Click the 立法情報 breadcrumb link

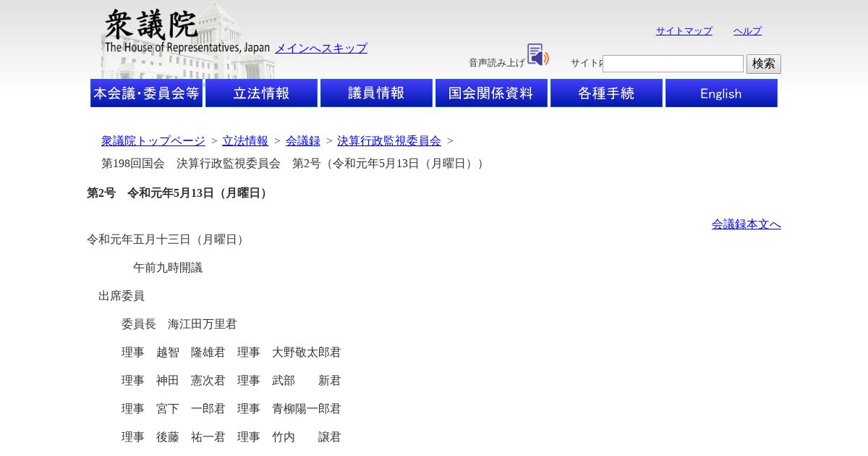click(x=245, y=140)
